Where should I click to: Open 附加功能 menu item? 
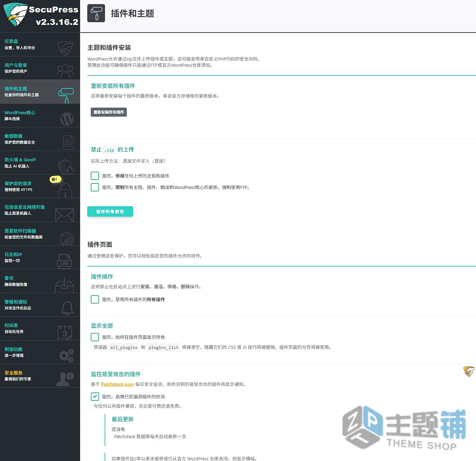40,352
